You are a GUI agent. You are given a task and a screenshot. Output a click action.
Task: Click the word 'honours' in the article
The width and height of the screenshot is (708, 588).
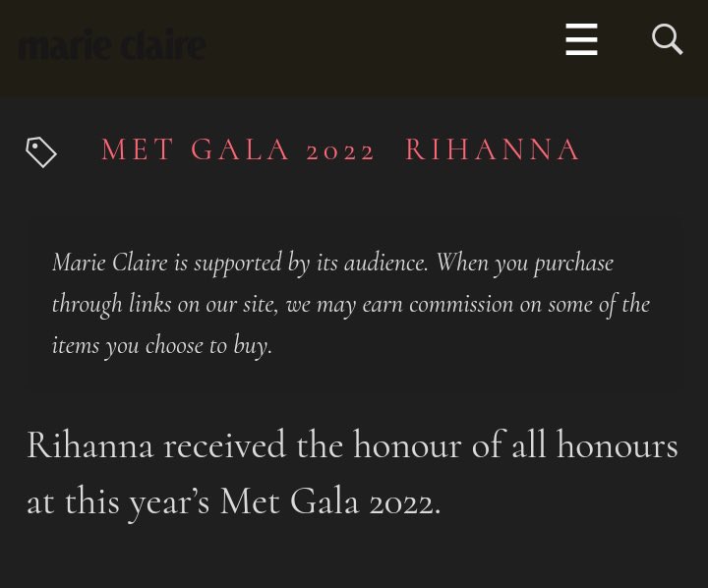pos(618,445)
